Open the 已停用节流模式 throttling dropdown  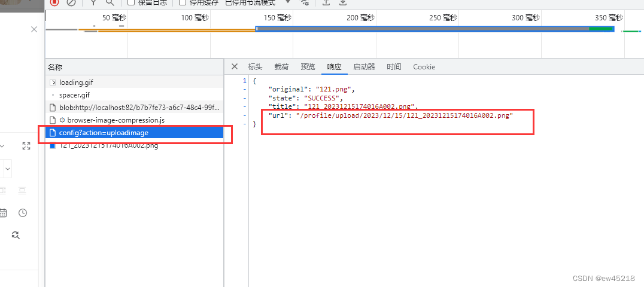click(258, 2)
